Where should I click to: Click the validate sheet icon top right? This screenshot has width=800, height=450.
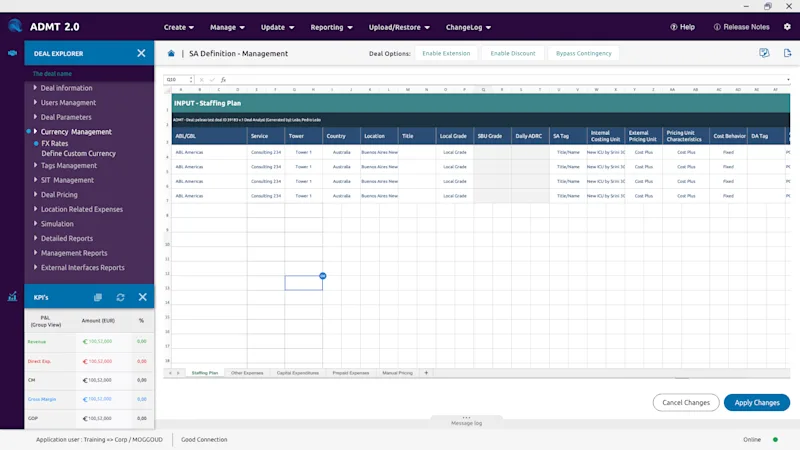point(764,53)
